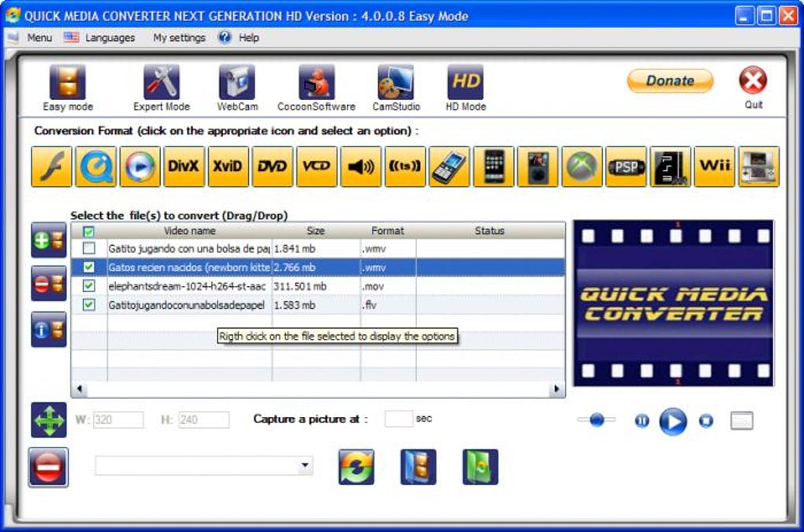Switch to Easy mode
This screenshot has width=804, height=532.
click(x=68, y=87)
